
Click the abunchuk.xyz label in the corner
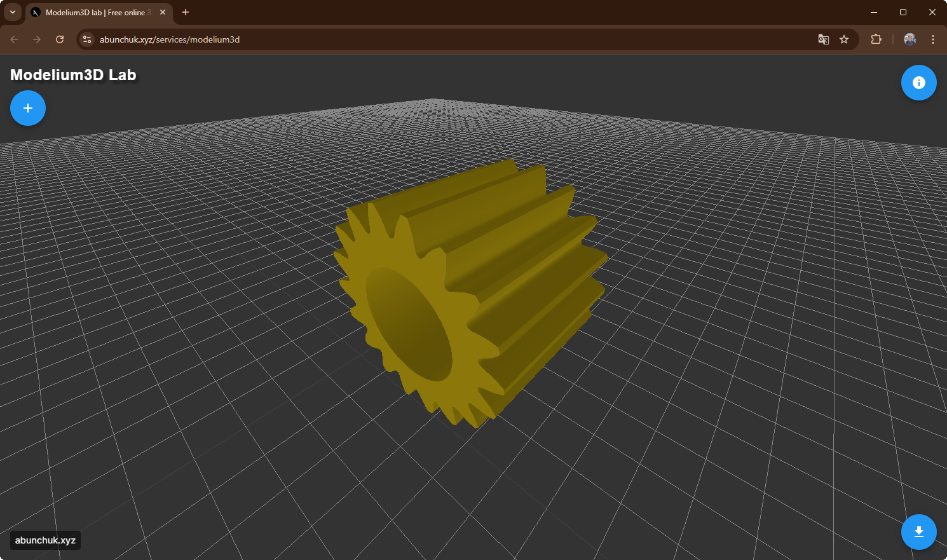44,540
